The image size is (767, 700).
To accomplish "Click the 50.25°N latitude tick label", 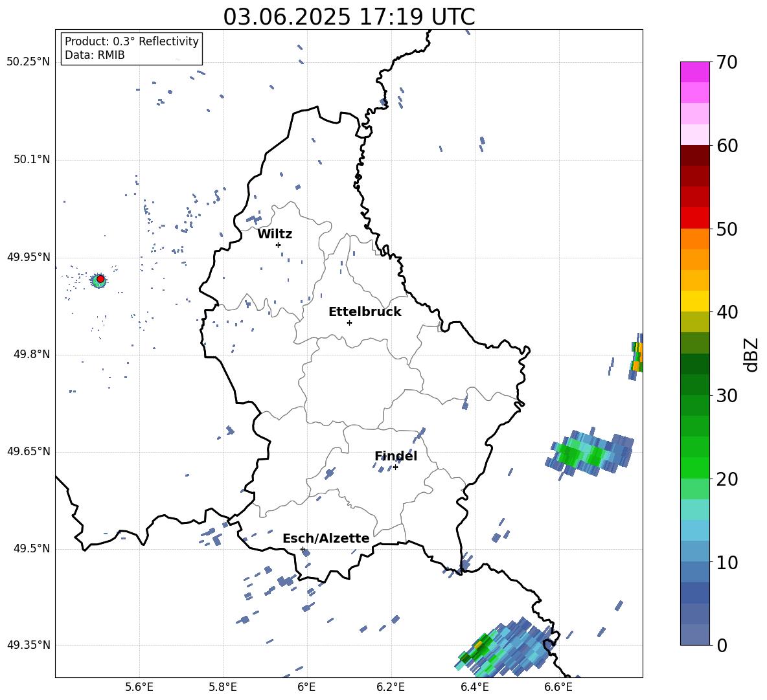I will (29, 62).
